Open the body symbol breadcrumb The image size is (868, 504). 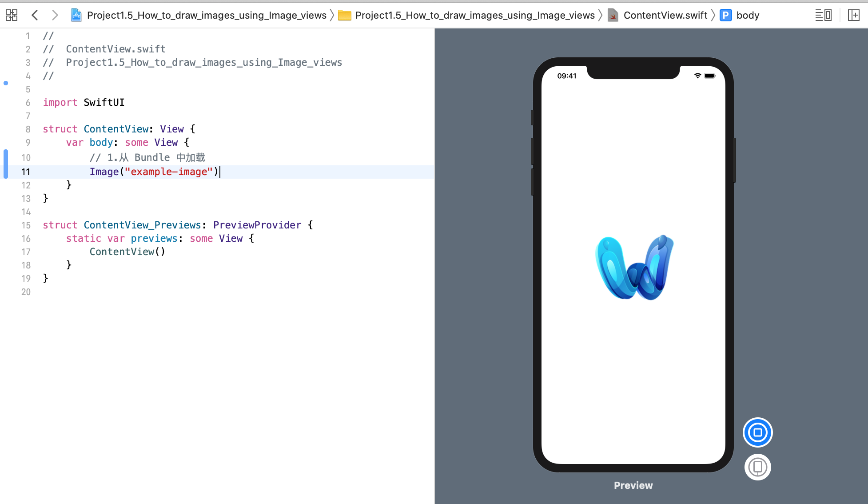click(x=748, y=15)
